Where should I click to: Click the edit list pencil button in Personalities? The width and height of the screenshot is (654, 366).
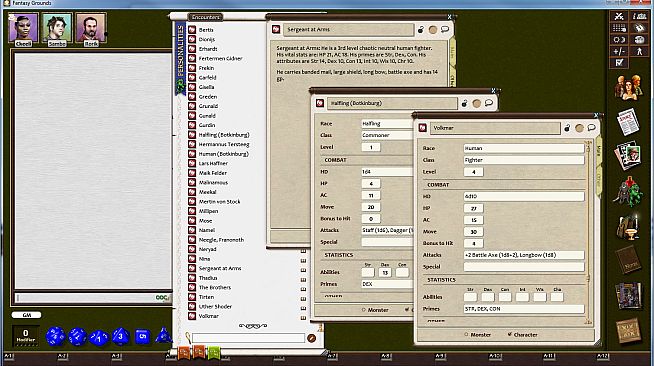coord(311,338)
